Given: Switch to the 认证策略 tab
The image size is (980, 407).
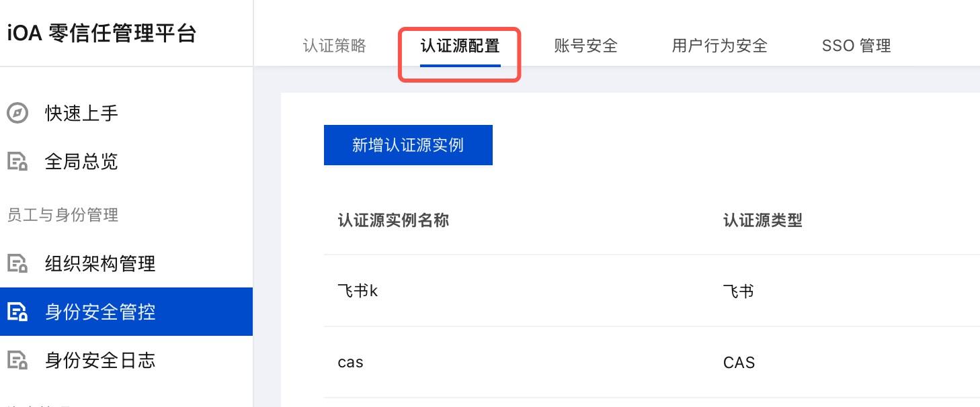Looking at the screenshot, I should (335, 46).
